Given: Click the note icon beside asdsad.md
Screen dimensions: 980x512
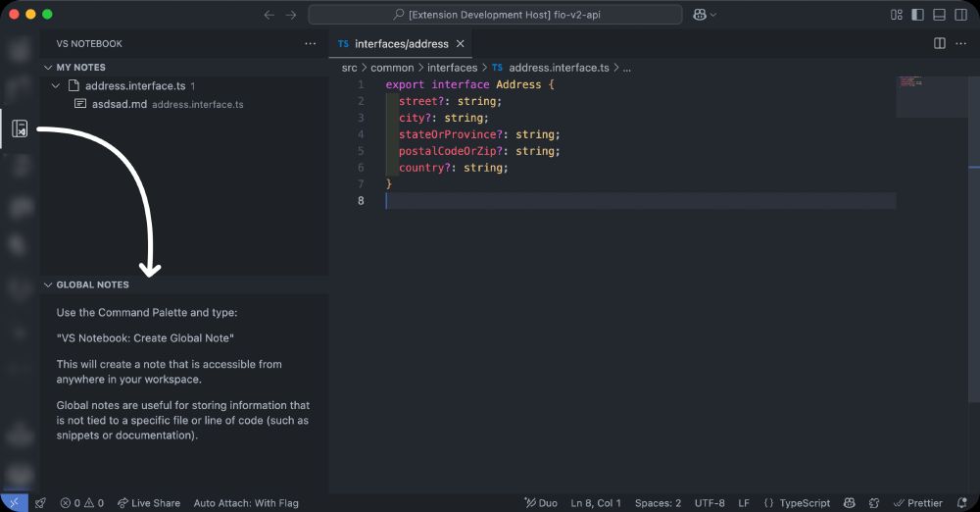Looking at the screenshot, I should (x=80, y=104).
